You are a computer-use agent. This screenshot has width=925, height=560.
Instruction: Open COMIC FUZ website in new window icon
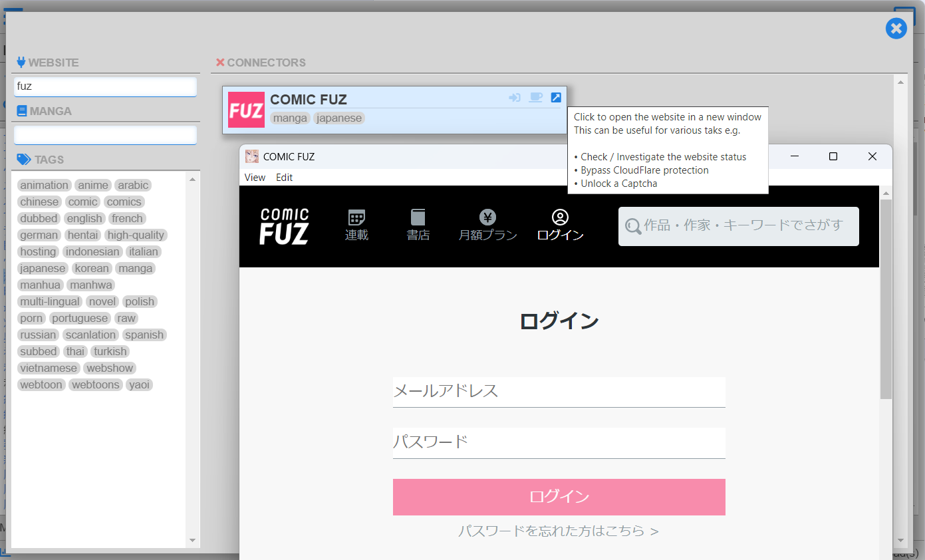click(556, 98)
